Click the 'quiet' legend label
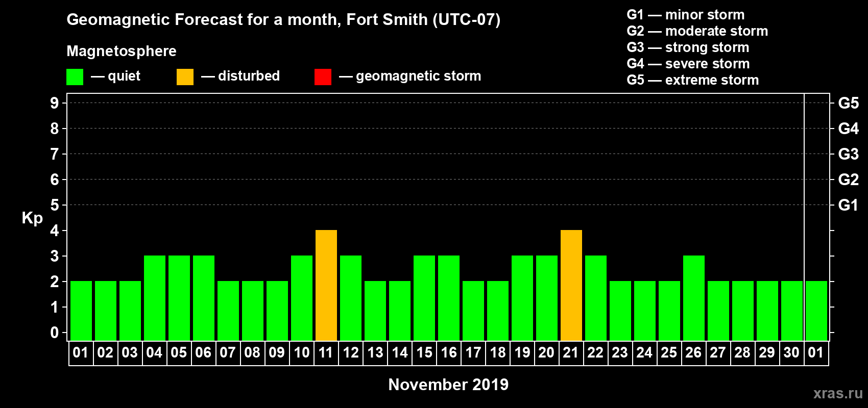 124,76
